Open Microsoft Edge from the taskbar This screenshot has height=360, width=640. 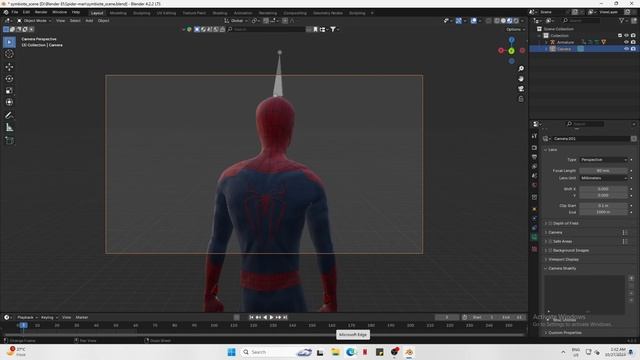pos(350,352)
